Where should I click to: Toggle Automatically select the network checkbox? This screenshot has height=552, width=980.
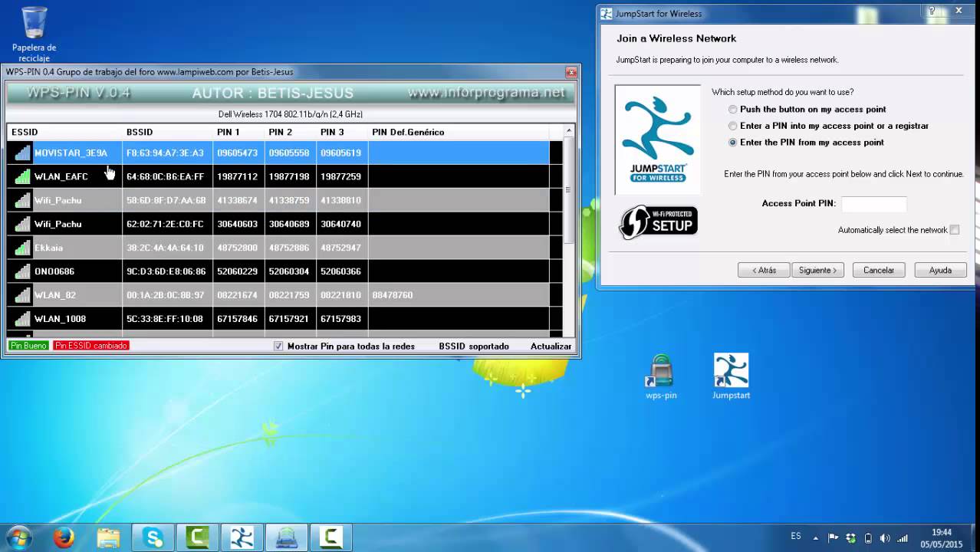tap(954, 230)
